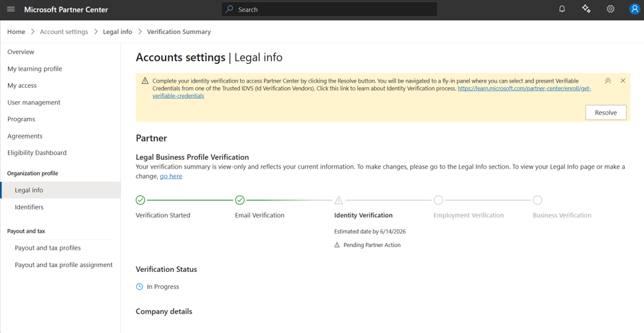The height and width of the screenshot is (333, 644).
Task: Click Verification Summary breadcrumb
Action: click(179, 32)
